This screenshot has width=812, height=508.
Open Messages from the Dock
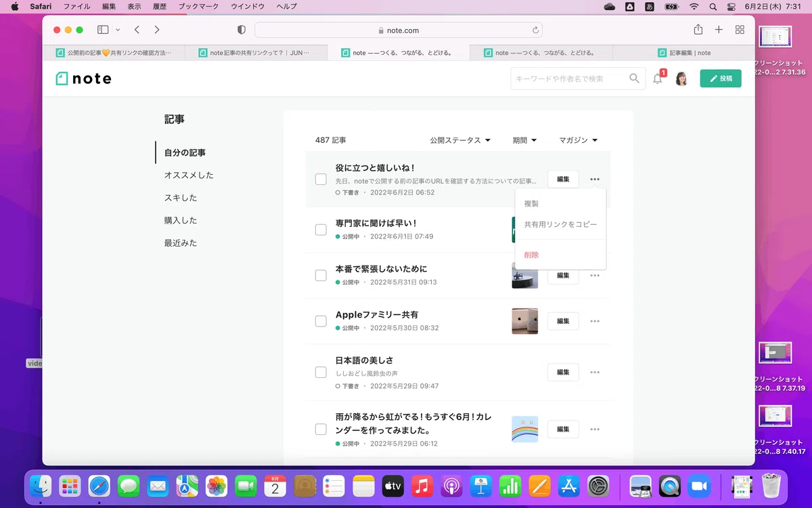pyautogui.click(x=129, y=486)
